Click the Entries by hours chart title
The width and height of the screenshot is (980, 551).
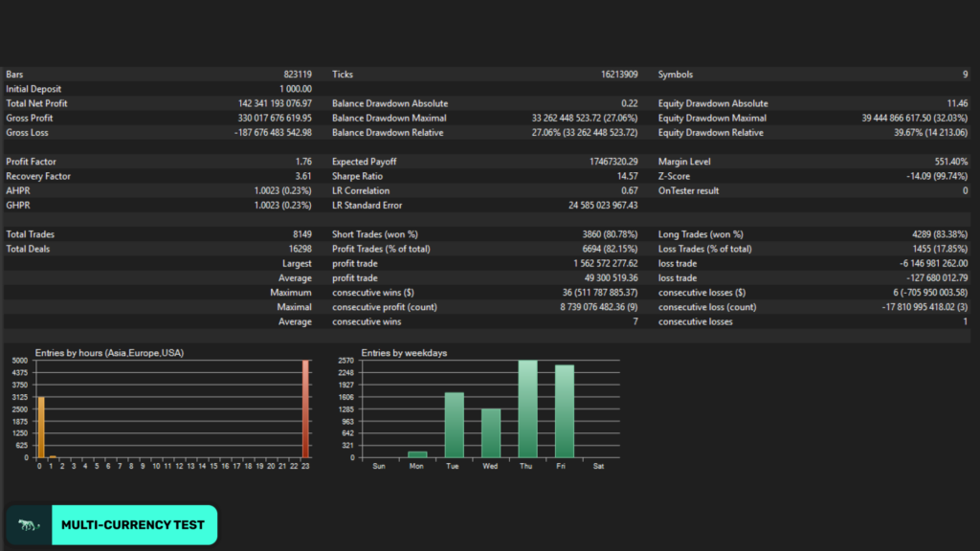point(109,353)
